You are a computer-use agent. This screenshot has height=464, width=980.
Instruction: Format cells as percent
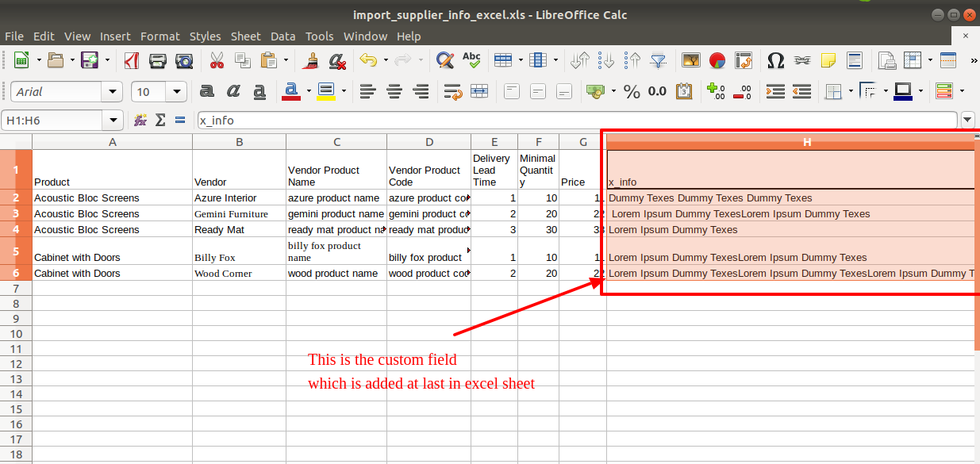(632, 91)
